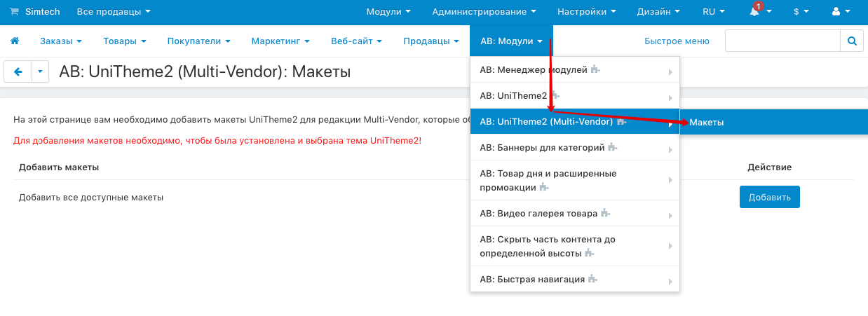The image size is (868, 316).
Task: Click the Действие column header
Action: coord(770,167)
